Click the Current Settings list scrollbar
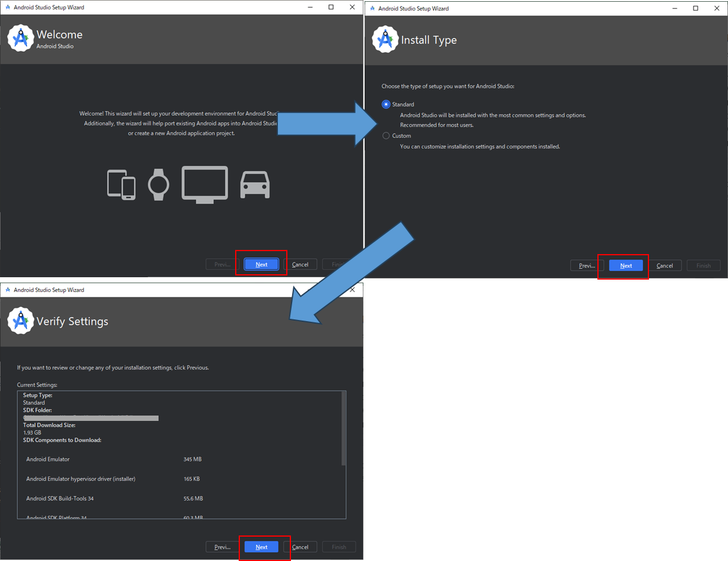The image size is (728, 561). click(343, 428)
